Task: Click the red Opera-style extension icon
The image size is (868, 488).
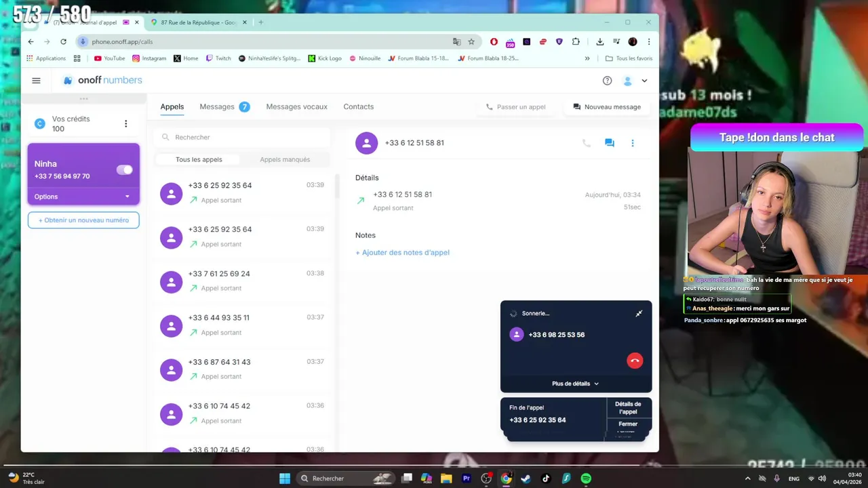Action: (494, 41)
